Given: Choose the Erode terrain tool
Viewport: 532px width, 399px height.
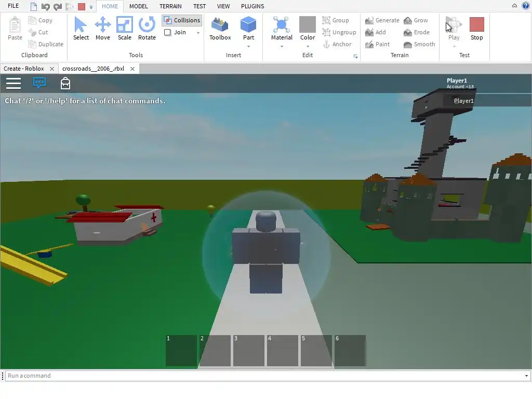Looking at the screenshot, I should tap(417, 32).
